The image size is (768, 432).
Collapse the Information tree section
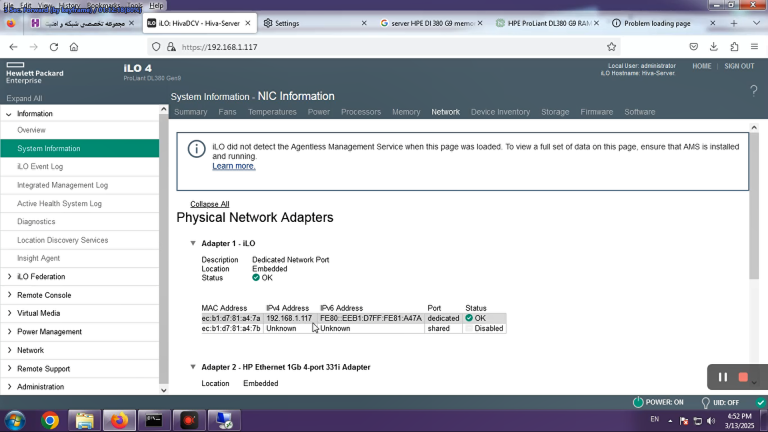[x=9, y=114]
